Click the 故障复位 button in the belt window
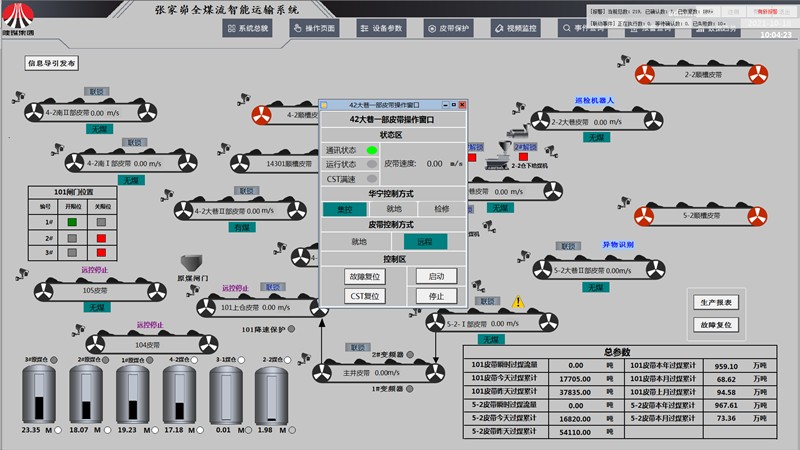Viewport: 800px width, 450px height. (365, 277)
